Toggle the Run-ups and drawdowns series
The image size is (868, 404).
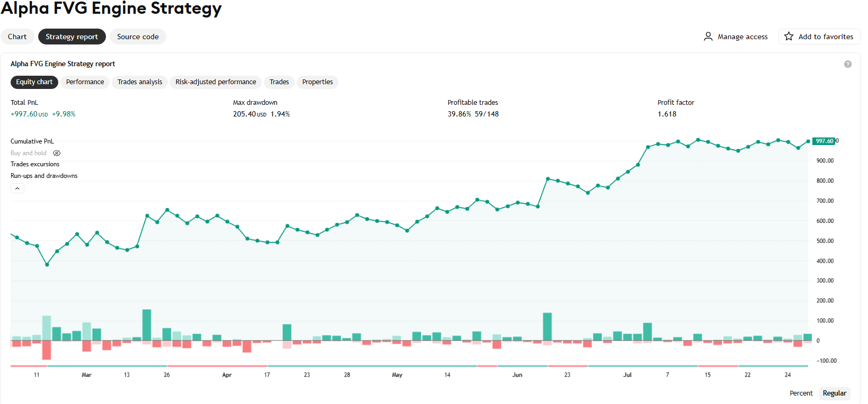[44, 176]
